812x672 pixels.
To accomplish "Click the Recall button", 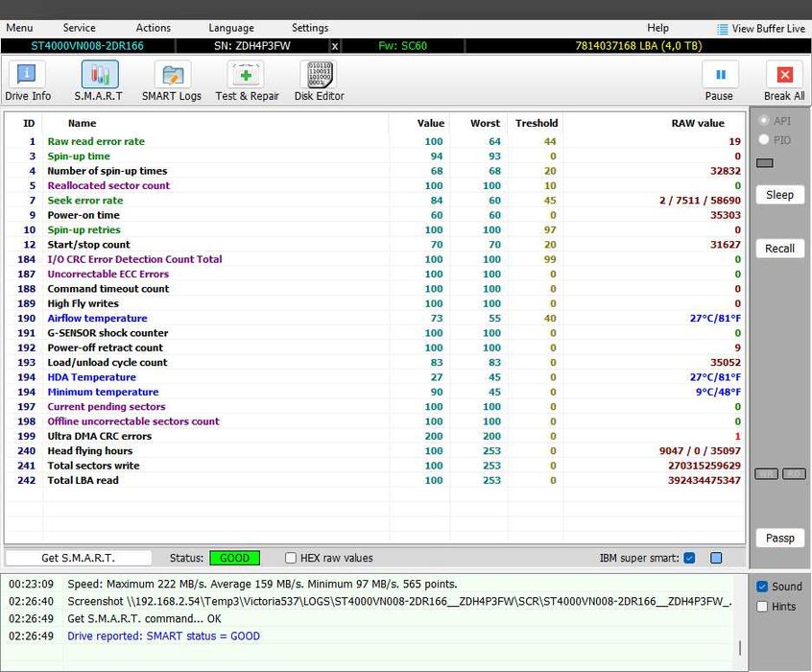I will click(779, 249).
